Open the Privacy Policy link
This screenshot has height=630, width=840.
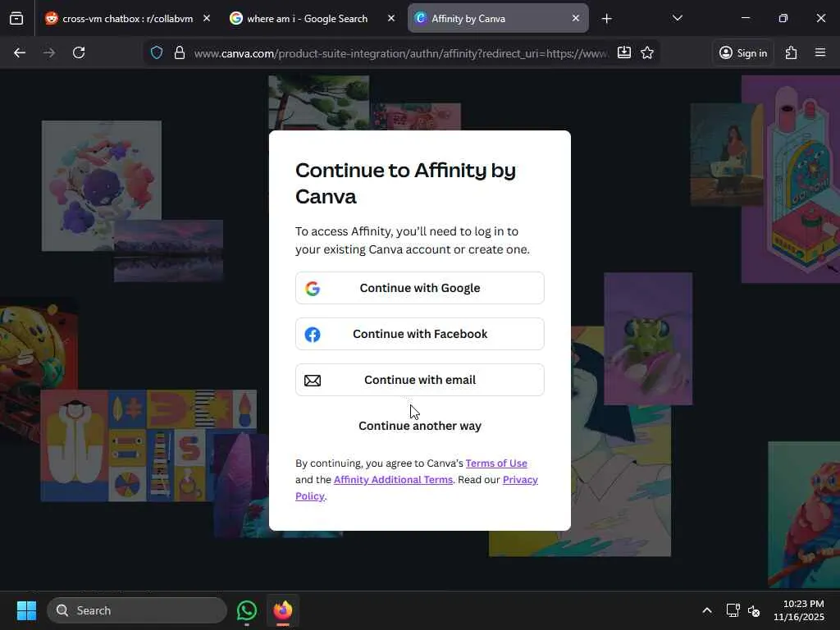(x=416, y=487)
